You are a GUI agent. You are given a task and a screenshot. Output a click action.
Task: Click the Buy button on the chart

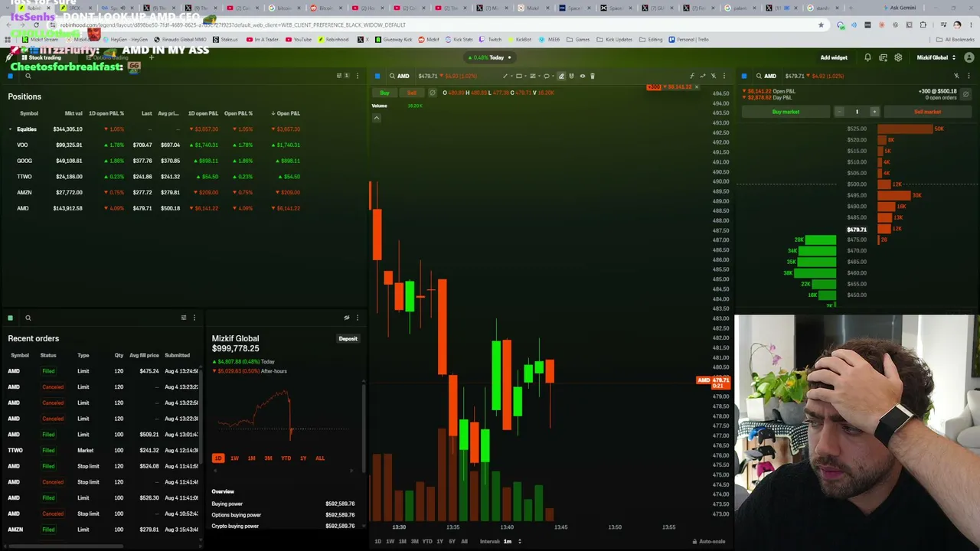point(384,93)
